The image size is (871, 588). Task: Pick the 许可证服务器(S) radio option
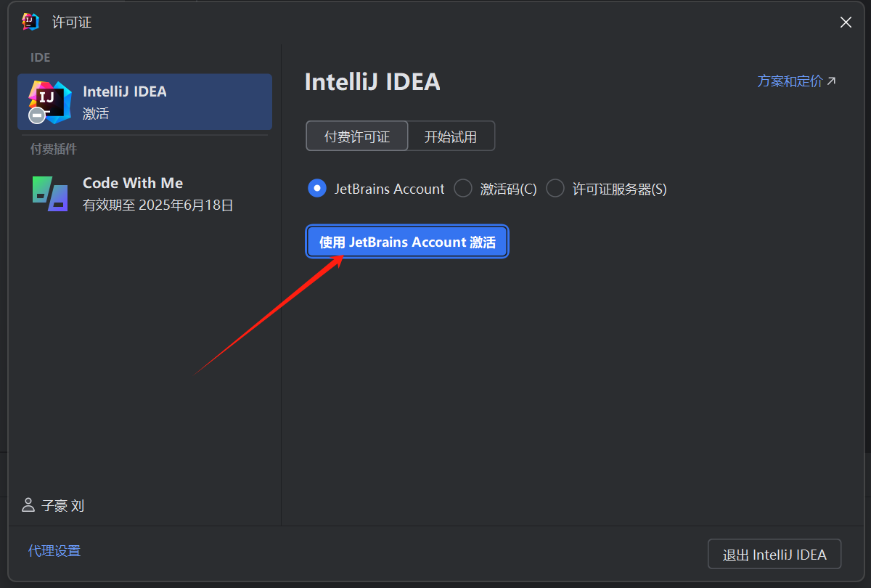pos(555,189)
